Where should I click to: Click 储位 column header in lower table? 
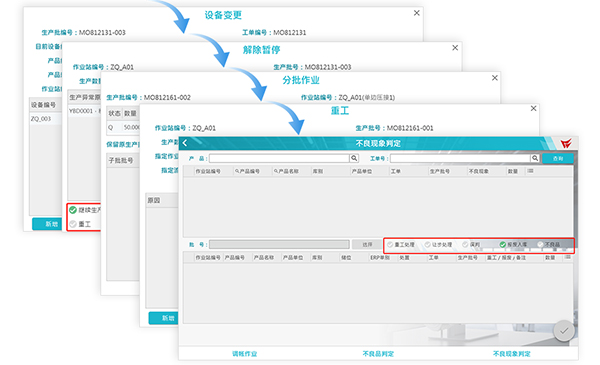346,258
